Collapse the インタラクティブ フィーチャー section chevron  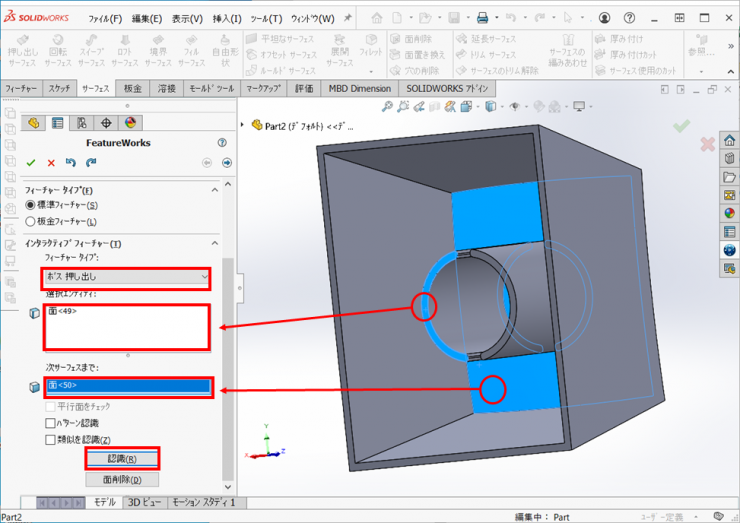point(213,243)
